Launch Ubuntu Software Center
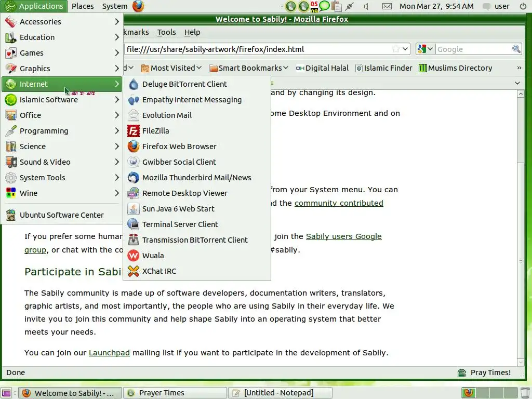The height and width of the screenshot is (399, 532). (x=62, y=215)
